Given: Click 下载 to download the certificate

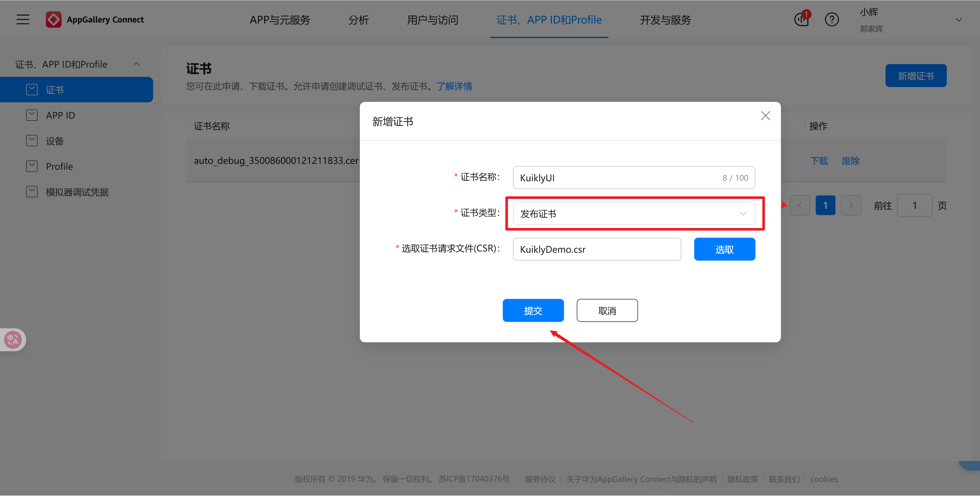Looking at the screenshot, I should 819,161.
